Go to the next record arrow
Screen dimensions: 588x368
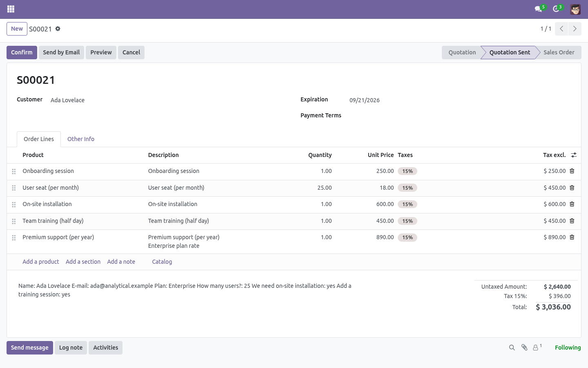(x=575, y=29)
